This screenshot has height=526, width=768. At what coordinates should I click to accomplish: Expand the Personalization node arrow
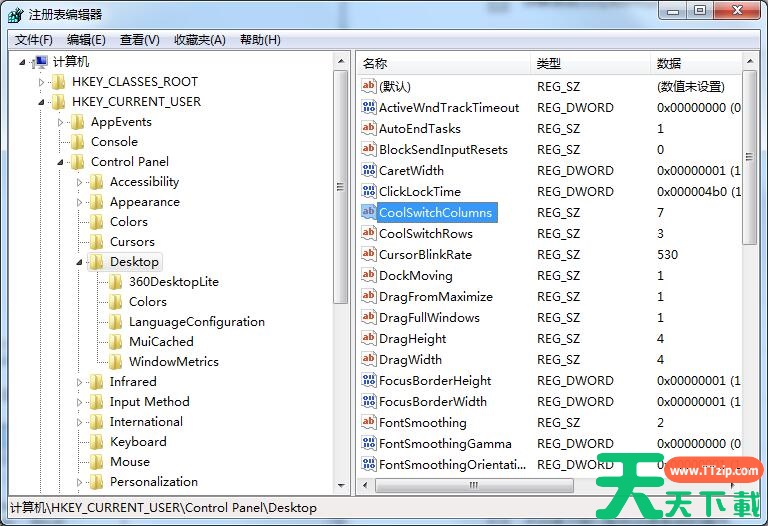click(x=79, y=482)
